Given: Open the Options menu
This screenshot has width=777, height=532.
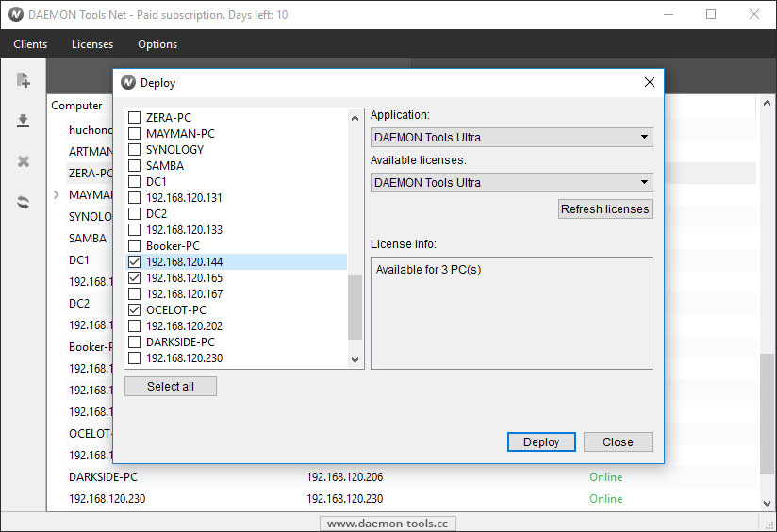Looking at the screenshot, I should pyautogui.click(x=157, y=44).
